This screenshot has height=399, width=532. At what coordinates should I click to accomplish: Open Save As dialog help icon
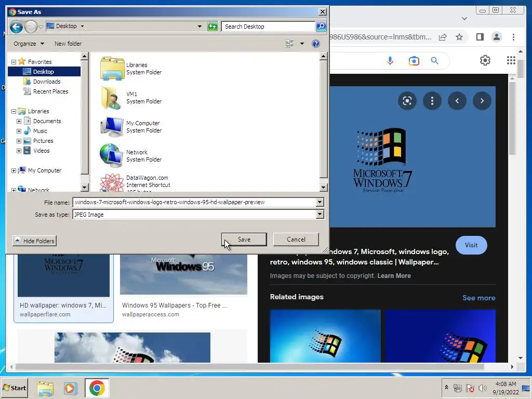pos(315,44)
